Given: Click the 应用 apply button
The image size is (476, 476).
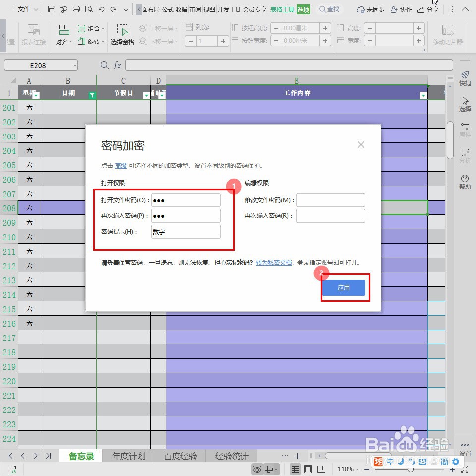Looking at the screenshot, I should (343, 287).
